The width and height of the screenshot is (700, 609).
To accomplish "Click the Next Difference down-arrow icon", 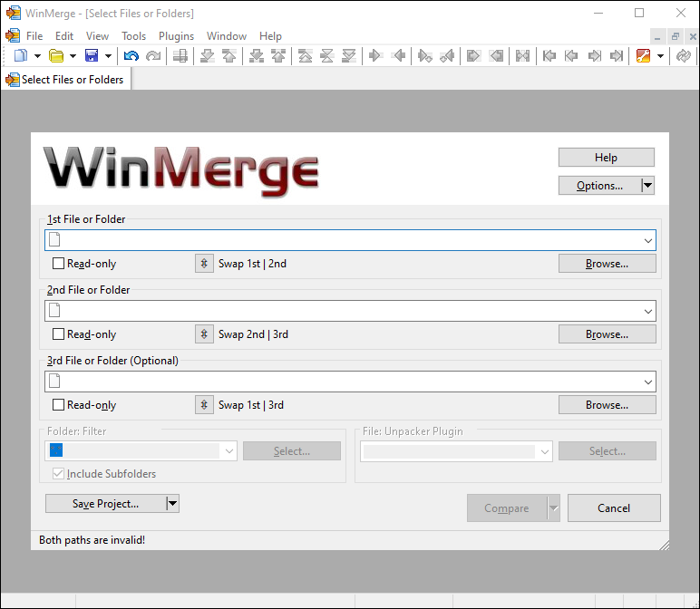I will click(x=207, y=56).
